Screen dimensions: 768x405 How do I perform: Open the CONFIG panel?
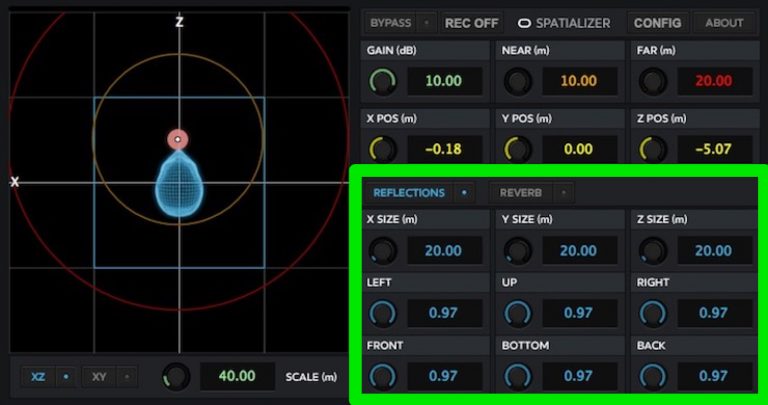point(657,22)
